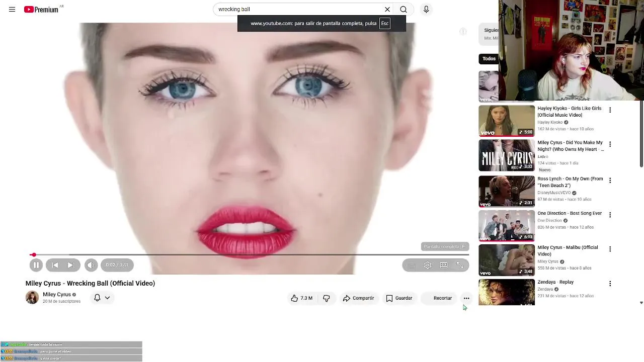The height and width of the screenshot is (362, 644).
Task: Expand subscription notification dropdown arrow
Action: coord(107,298)
